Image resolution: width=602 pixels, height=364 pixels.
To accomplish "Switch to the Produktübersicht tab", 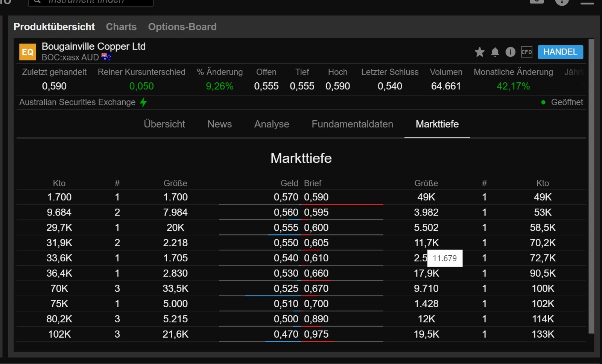I will 54,27.
